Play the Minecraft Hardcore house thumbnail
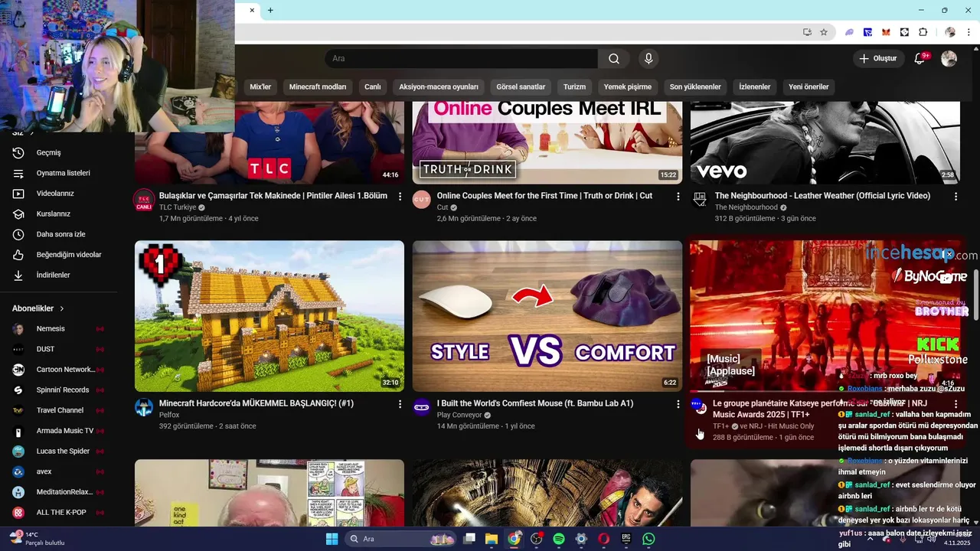 point(269,316)
